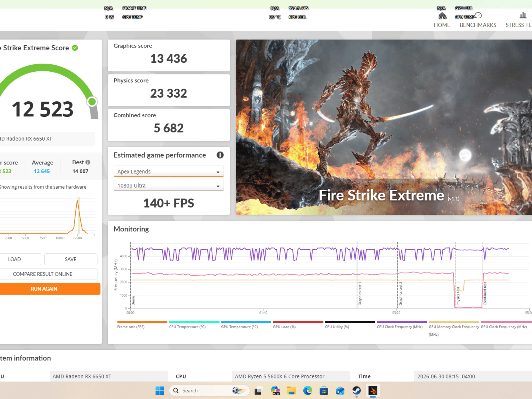Viewport: 532px width, 399px height.
Task: Click the overlay 35 °C reading
Action: [275, 17]
